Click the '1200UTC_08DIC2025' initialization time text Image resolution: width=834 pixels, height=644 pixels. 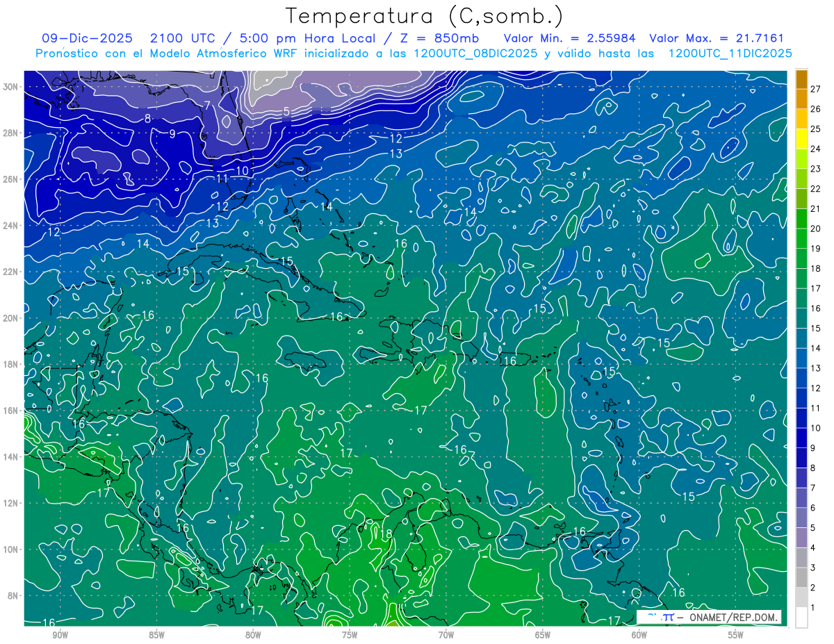[x=475, y=53]
